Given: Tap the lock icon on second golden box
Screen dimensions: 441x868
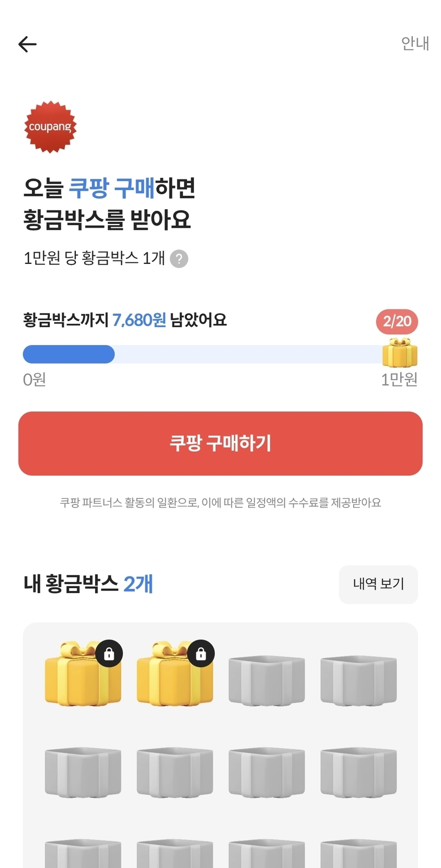Looking at the screenshot, I should point(201,654).
